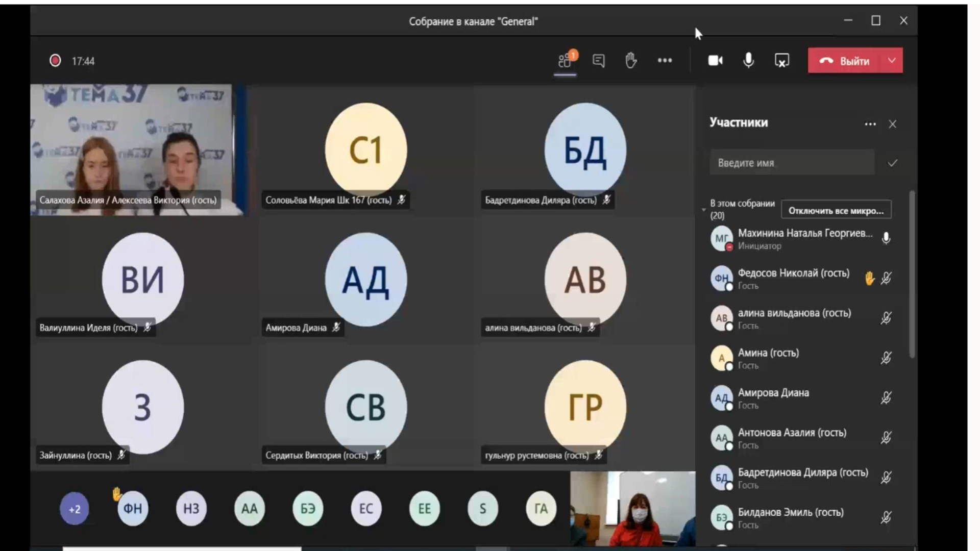Image resolution: width=980 pixels, height=551 pixels.
Task: Open the participants panel icon
Action: [565, 61]
